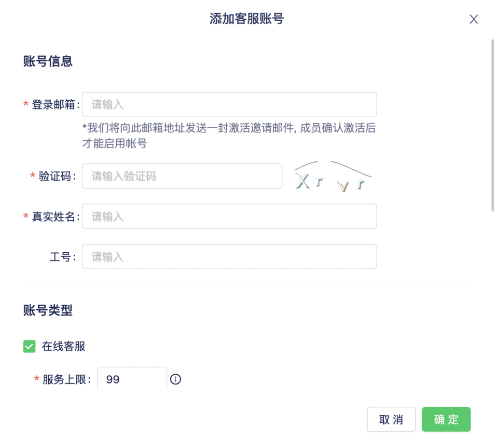Click the dialog's vertical scrollbar
This screenshot has width=494, height=448.
pyautogui.click(x=493, y=125)
